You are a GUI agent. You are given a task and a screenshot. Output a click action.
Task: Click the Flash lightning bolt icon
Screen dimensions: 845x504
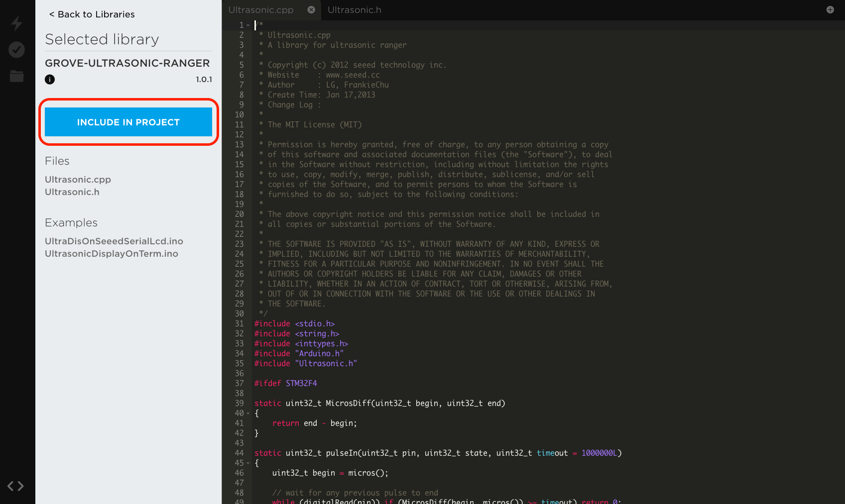coord(17,23)
